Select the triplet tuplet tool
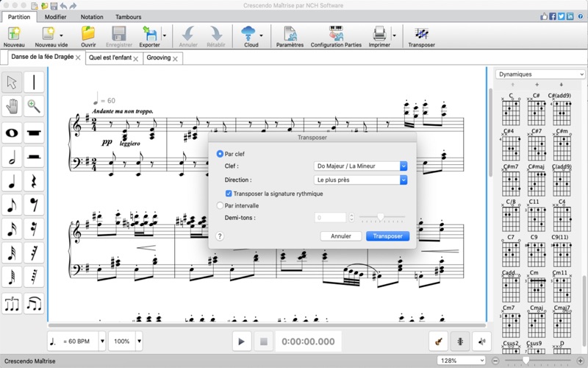The height and width of the screenshot is (368, 588). (12, 304)
